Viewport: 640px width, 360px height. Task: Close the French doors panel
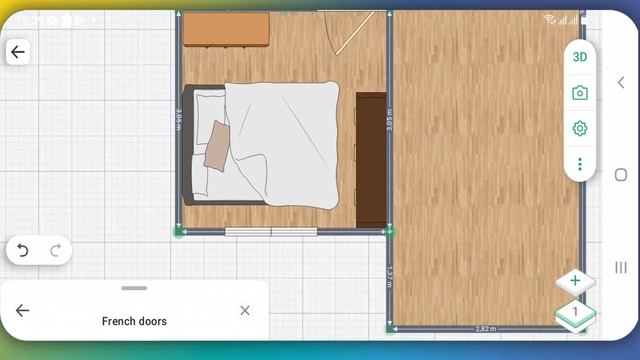(x=245, y=311)
